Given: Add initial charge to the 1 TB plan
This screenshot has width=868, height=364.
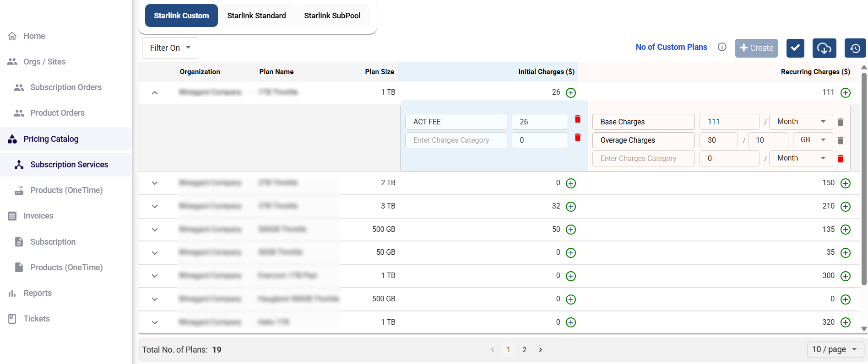Looking at the screenshot, I should coord(571,93).
